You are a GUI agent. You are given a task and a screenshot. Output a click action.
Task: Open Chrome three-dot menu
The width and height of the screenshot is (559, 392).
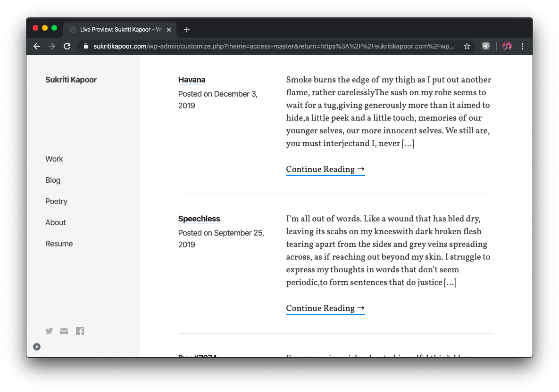coord(522,46)
